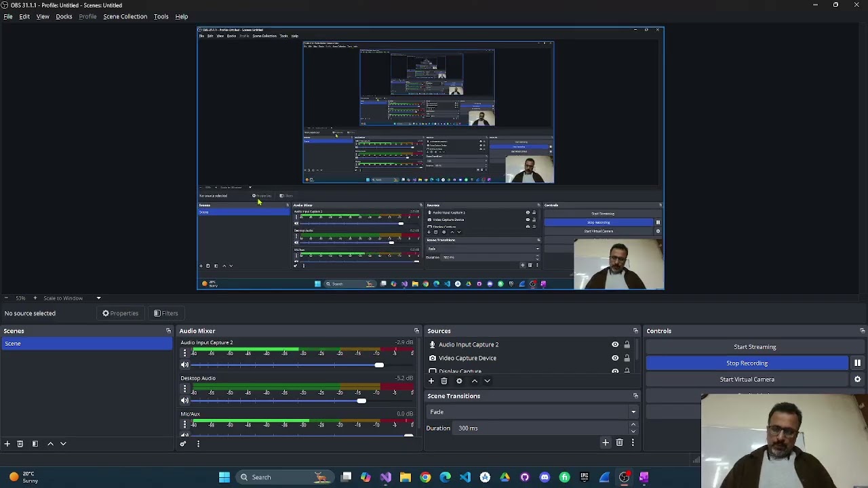Open the View menu
Screen dimensions: 868x488
coord(43,16)
